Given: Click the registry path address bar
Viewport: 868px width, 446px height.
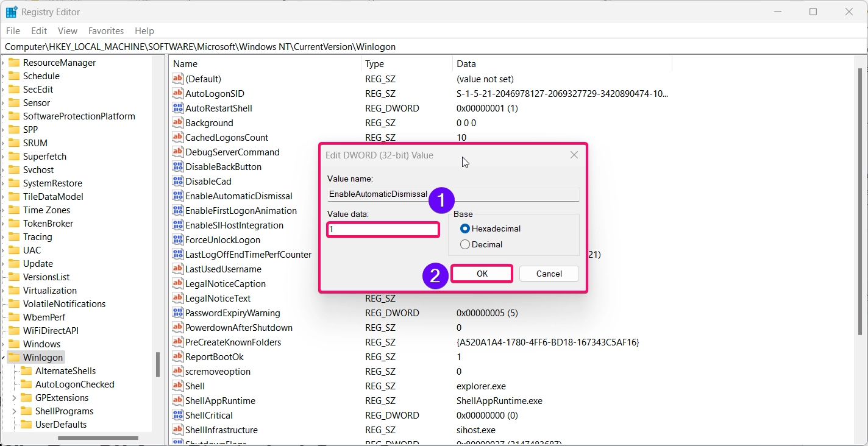Looking at the screenshot, I should 434,46.
